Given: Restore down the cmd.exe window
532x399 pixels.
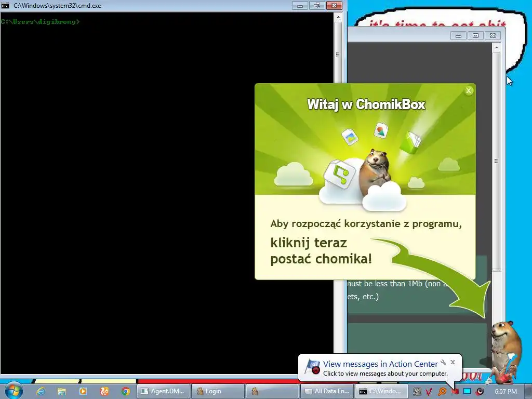Looking at the screenshot, I should pyautogui.click(x=316, y=5).
